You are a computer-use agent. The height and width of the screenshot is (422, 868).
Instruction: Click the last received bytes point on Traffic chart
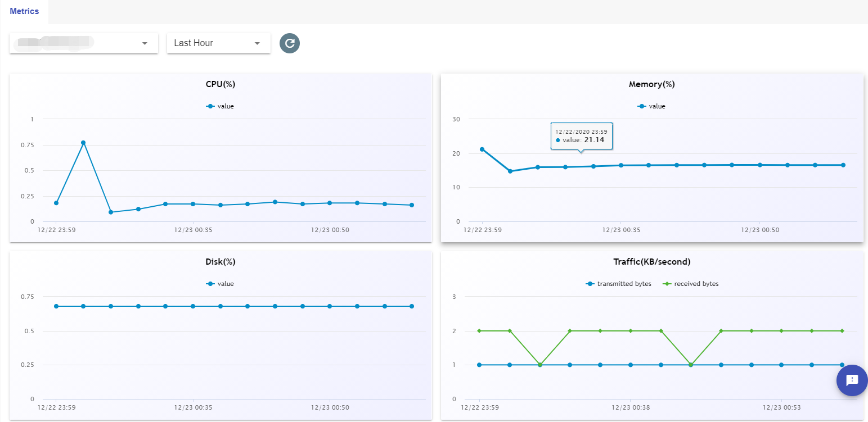click(842, 331)
